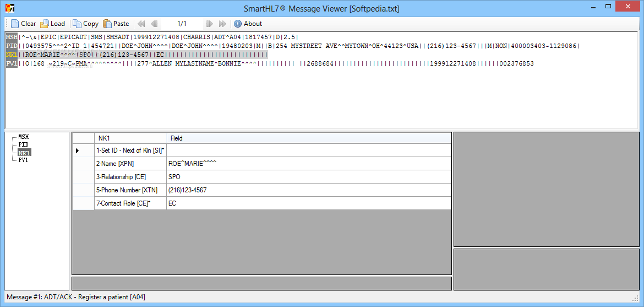Click DOE^JOHN in the PID line
The image size is (644, 307).
[138, 46]
